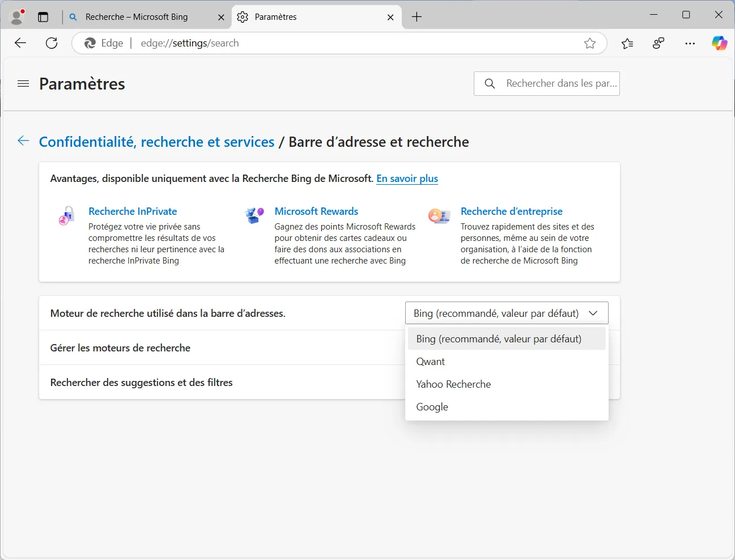Open the browser essentials icon beside favorites

coord(658,43)
